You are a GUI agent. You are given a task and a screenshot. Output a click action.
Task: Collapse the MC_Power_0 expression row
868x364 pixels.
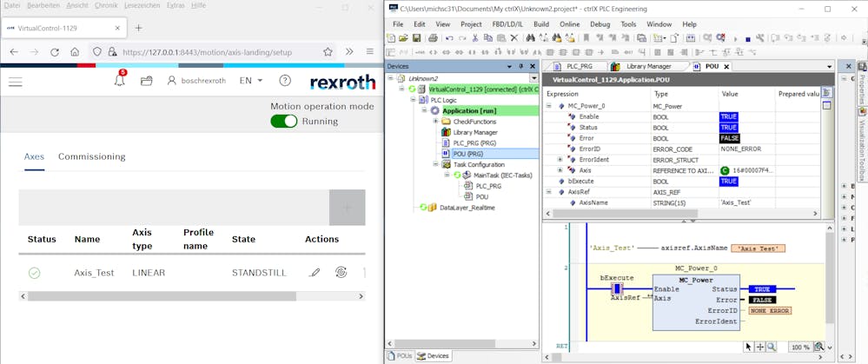tap(549, 105)
